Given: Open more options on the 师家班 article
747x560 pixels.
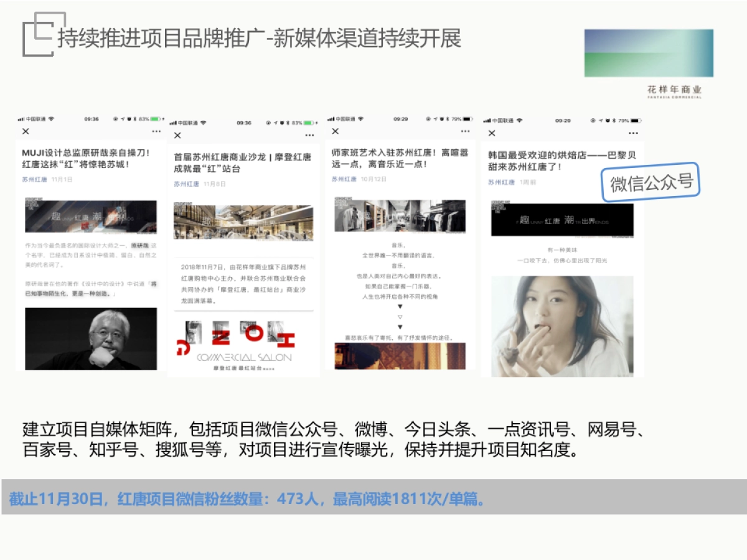Looking at the screenshot, I should pyautogui.click(x=465, y=131).
